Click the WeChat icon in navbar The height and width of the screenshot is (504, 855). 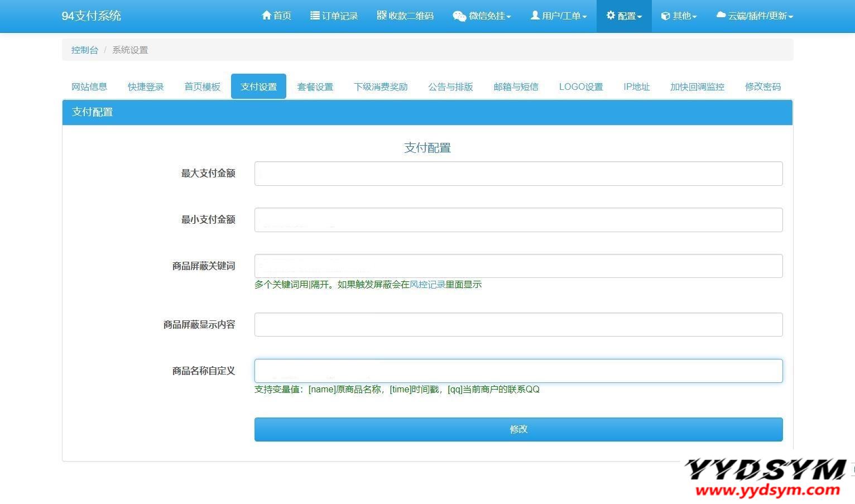coord(459,16)
